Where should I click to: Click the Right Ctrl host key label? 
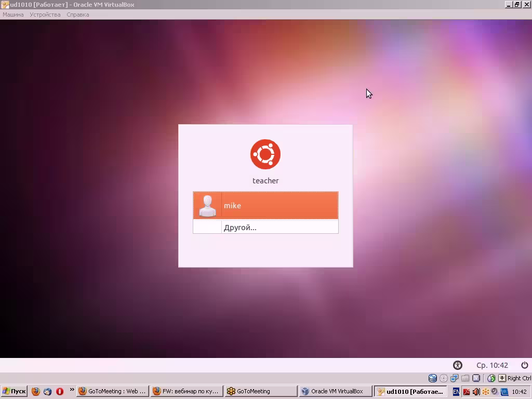coord(519,378)
